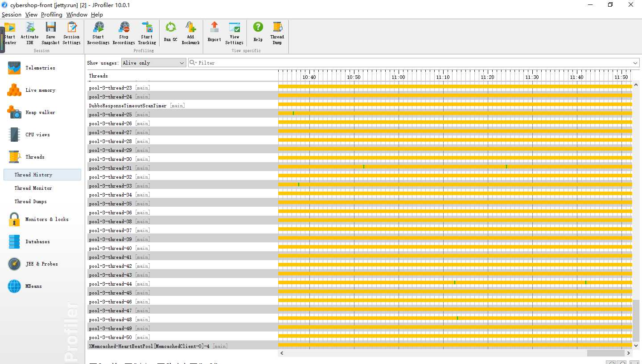This screenshot has height=364, width=642.
Task: Click the vertical scrollbar thumb
Action: pos(636,320)
